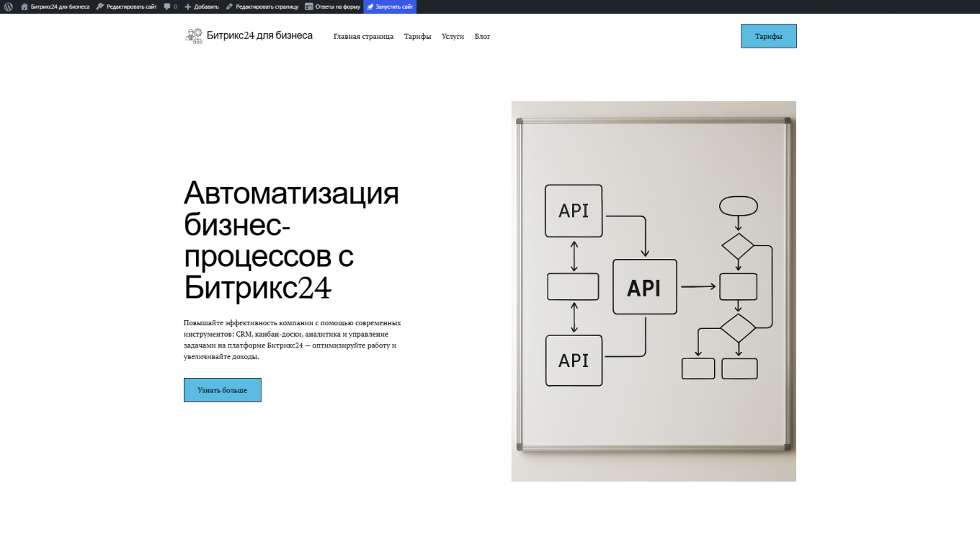980x551 pixels.
Task: Open the site via the home icon
Action: tap(24, 6)
